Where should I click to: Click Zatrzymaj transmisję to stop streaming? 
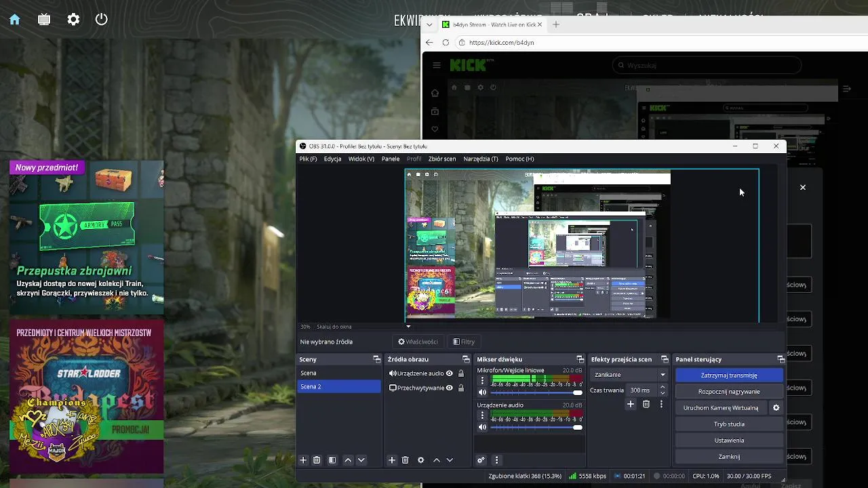coord(729,375)
